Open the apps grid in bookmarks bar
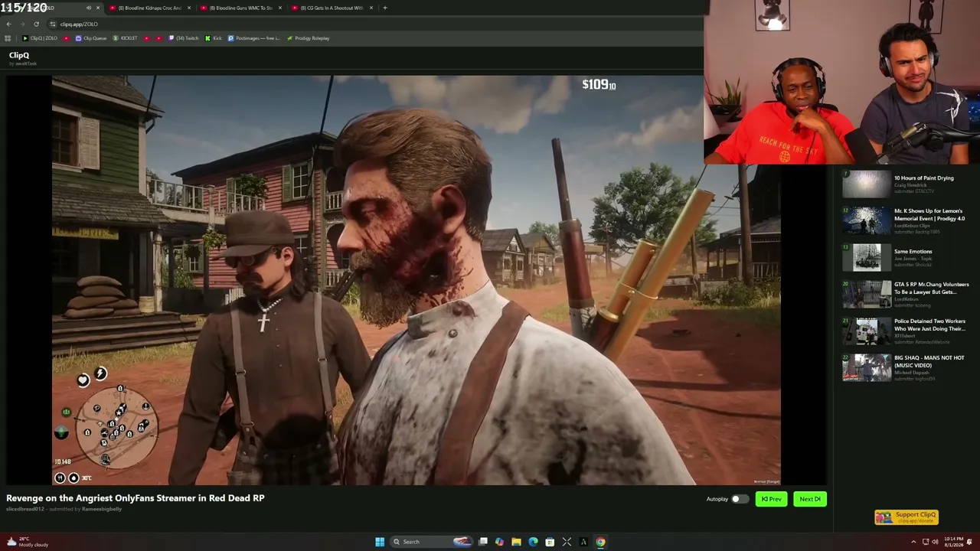 click(8, 38)
